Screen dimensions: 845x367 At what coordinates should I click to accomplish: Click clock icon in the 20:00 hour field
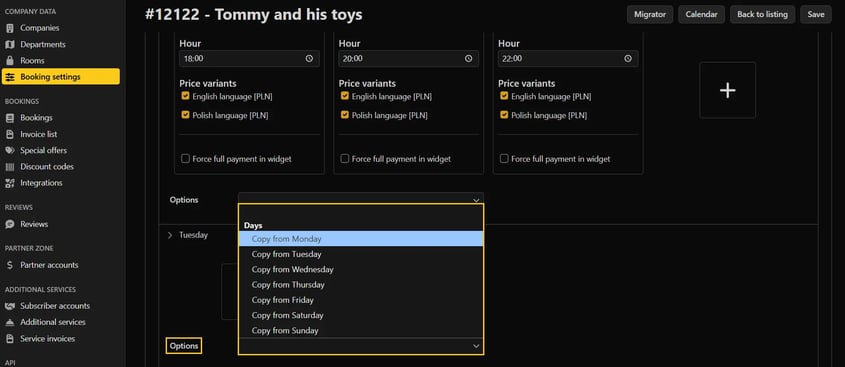pyautogui.click(x=469, y=59)
